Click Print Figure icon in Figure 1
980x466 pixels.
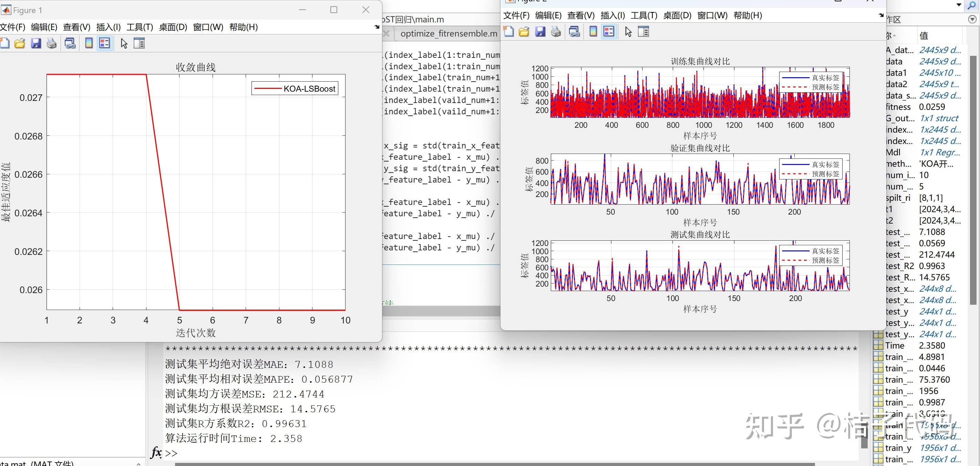52,43
